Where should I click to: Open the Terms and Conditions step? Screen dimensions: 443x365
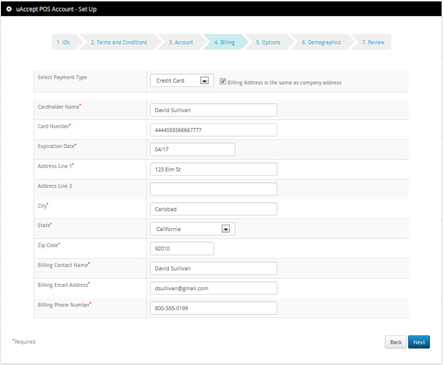point(119,42)
